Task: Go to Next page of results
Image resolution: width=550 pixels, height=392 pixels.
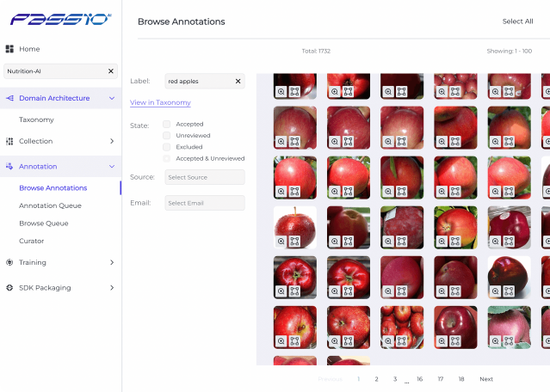Action: pyautogui.click(x=486, y=379)
